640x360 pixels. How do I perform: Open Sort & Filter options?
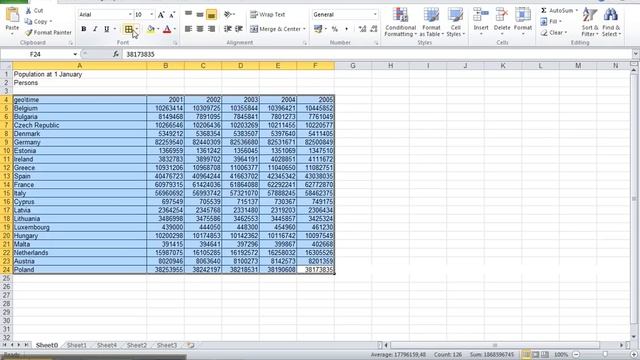point(590,22)
